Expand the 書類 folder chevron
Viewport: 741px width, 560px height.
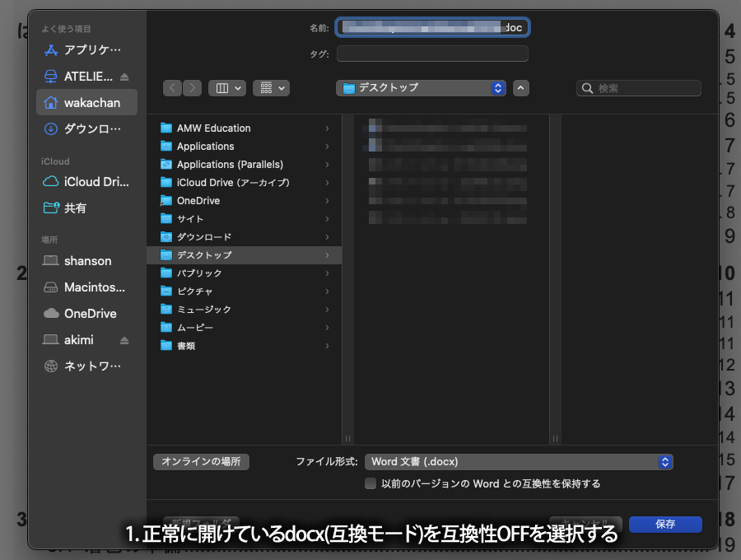326,345
